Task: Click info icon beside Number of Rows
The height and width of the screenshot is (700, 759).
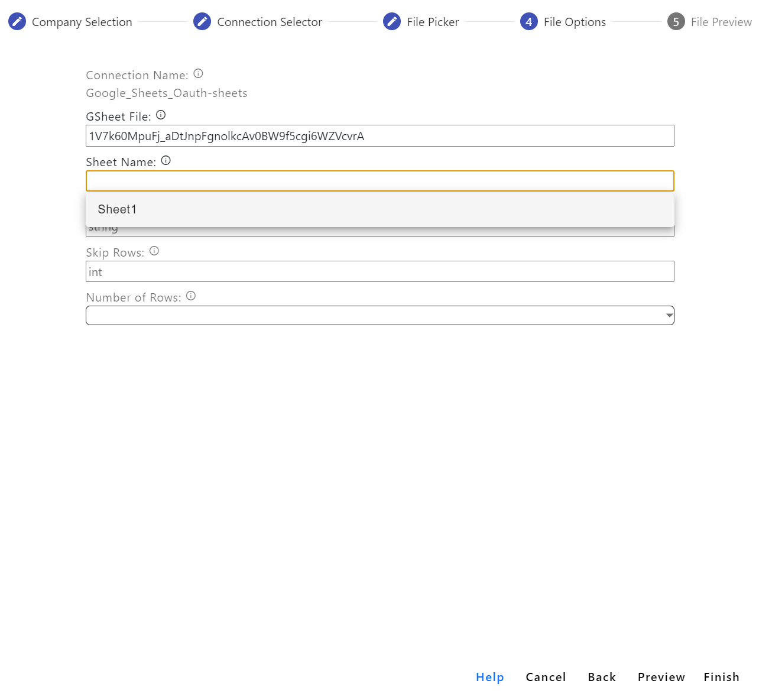Action: pos(191,296)
